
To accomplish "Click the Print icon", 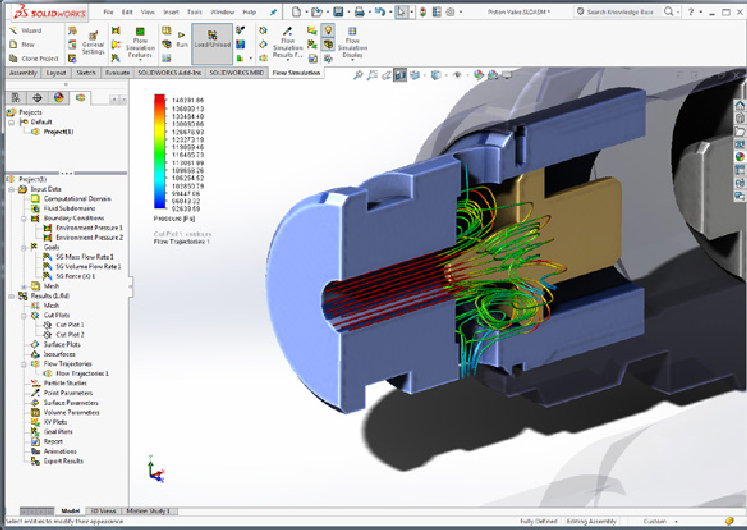I will pyautogui.click(x=359, y=11).
